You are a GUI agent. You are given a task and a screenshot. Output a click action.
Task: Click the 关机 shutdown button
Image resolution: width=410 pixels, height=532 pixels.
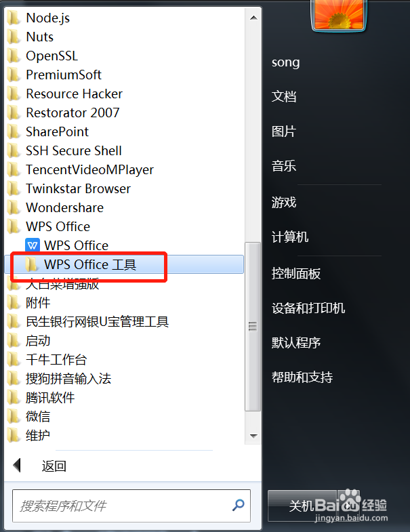[x=302, y=506]
